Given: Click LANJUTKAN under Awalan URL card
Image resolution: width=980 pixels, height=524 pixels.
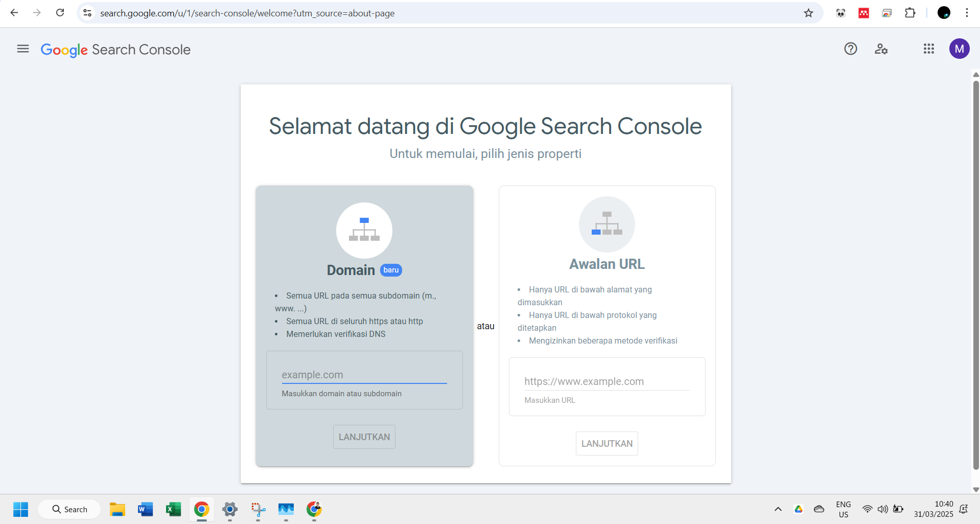Looking at the screenshot, I should tap(607, 444).
